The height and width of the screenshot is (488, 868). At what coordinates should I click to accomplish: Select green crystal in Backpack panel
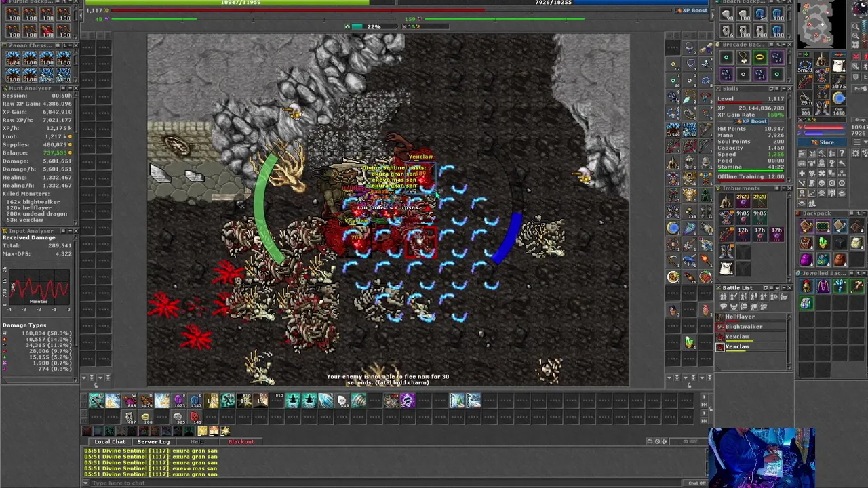pyautogui.click(x=823, y=243)
